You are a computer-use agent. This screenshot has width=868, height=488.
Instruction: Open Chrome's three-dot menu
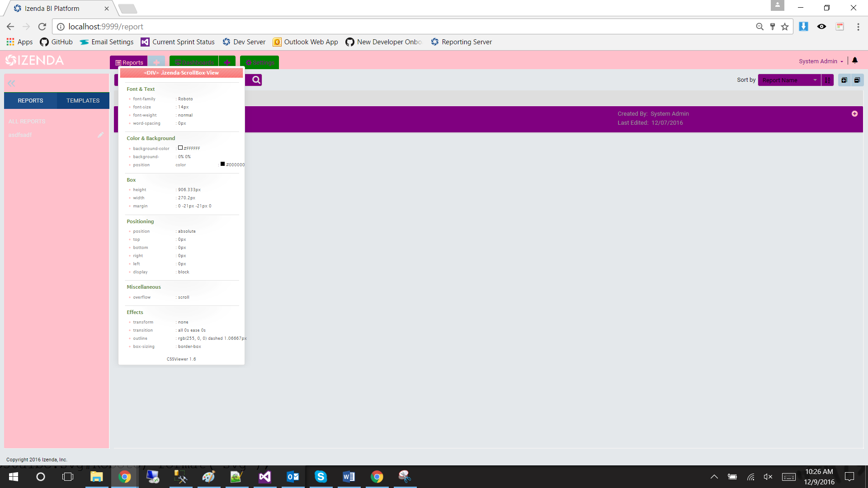coord(858,27)
